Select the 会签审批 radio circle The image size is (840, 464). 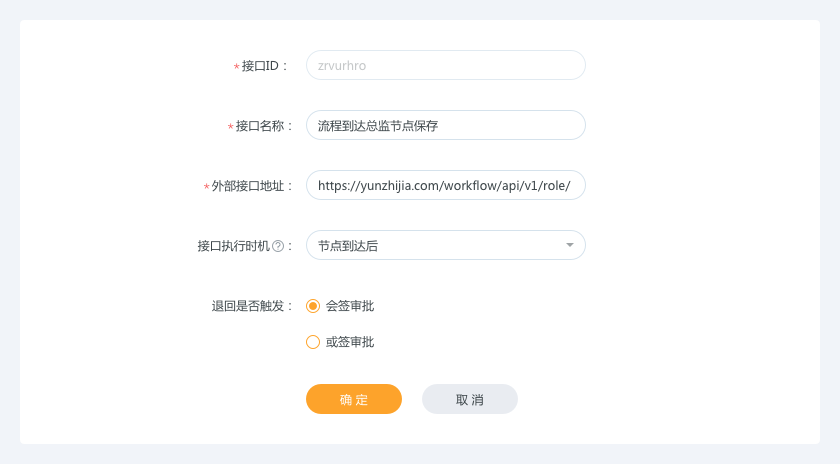[313, 306]
